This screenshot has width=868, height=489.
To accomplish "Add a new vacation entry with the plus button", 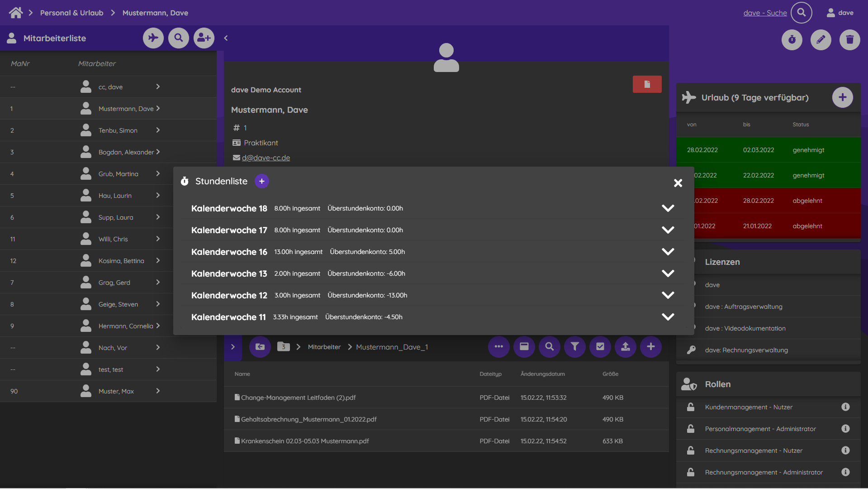I will tap(842, 97).
